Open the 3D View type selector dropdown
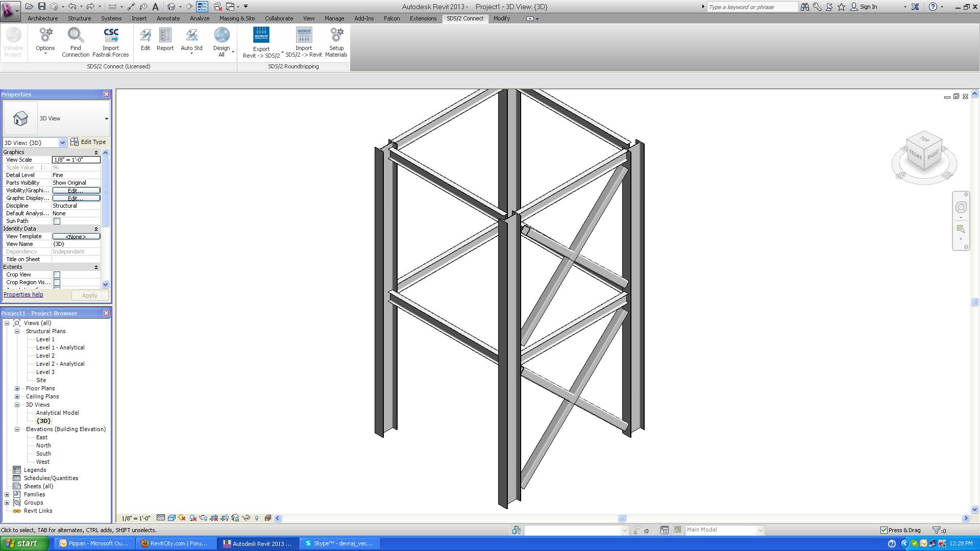The image size is (980, 551). tap(106, 118)
